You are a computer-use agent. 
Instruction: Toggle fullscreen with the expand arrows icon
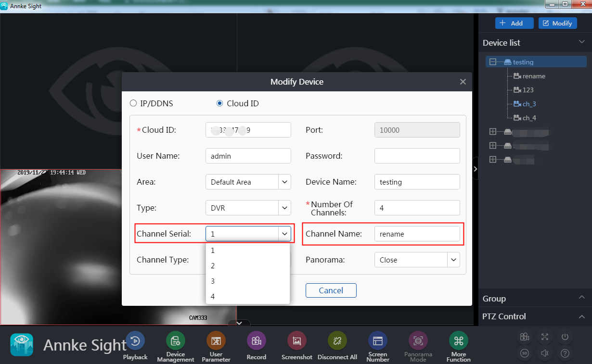545,337
